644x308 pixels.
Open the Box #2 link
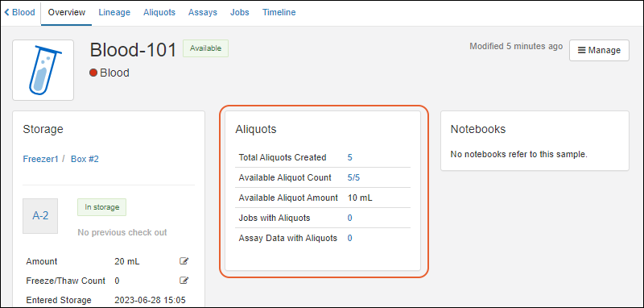tap(85, 159)
